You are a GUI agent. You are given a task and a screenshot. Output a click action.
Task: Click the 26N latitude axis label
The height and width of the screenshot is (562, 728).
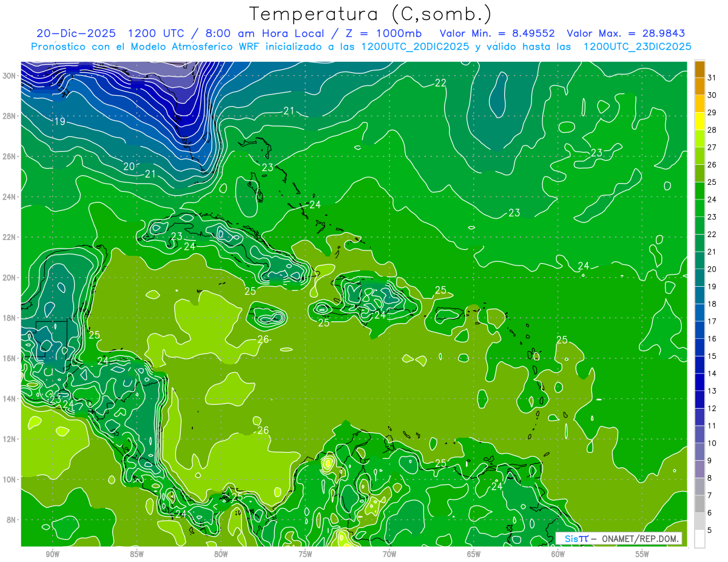click(x=10, y=156)
